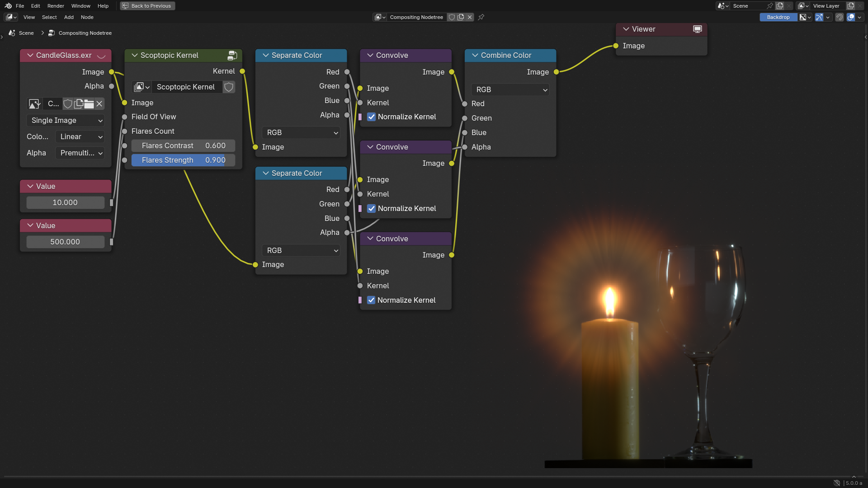Click the overlays icon in the node editor header

tap(851, 17)
